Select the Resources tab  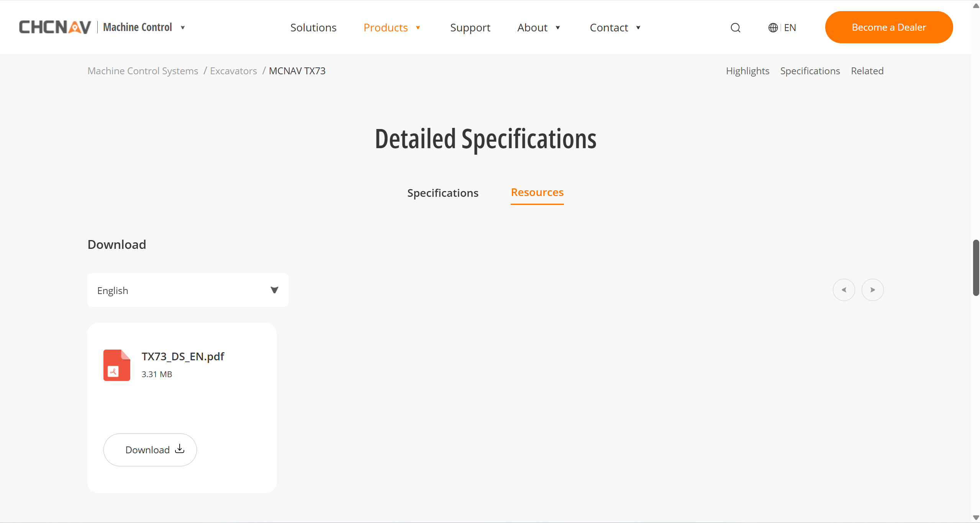pyautogui.click(x=537, y=192)
